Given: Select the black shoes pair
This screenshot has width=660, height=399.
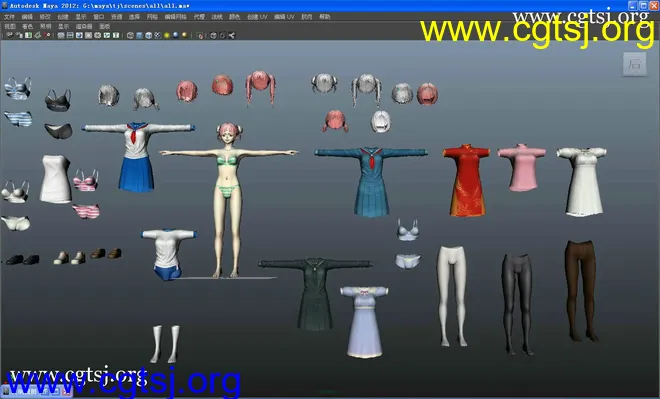Looking at the screenshot, I should pos(23,259).
